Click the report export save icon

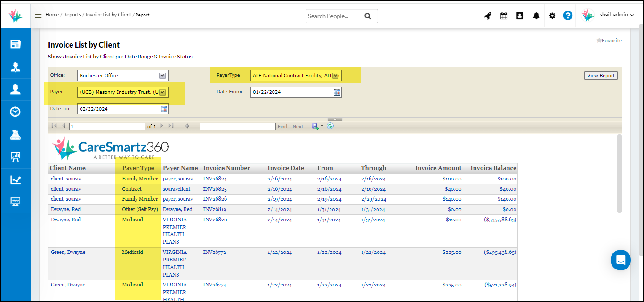coord(315,126)
